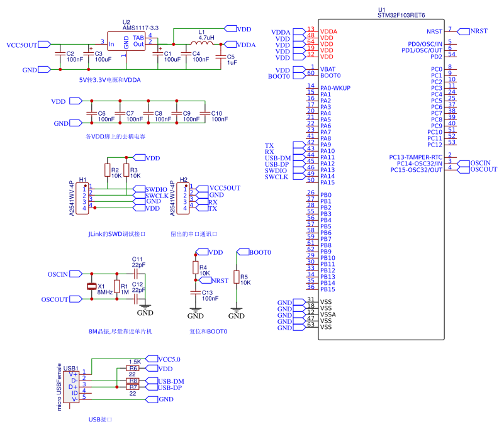Click the caption '8M晶振,尽量靠近单片机'
The width and height of the screenshot is (504, 429).
pyautogui.click(x=120, y=331)
